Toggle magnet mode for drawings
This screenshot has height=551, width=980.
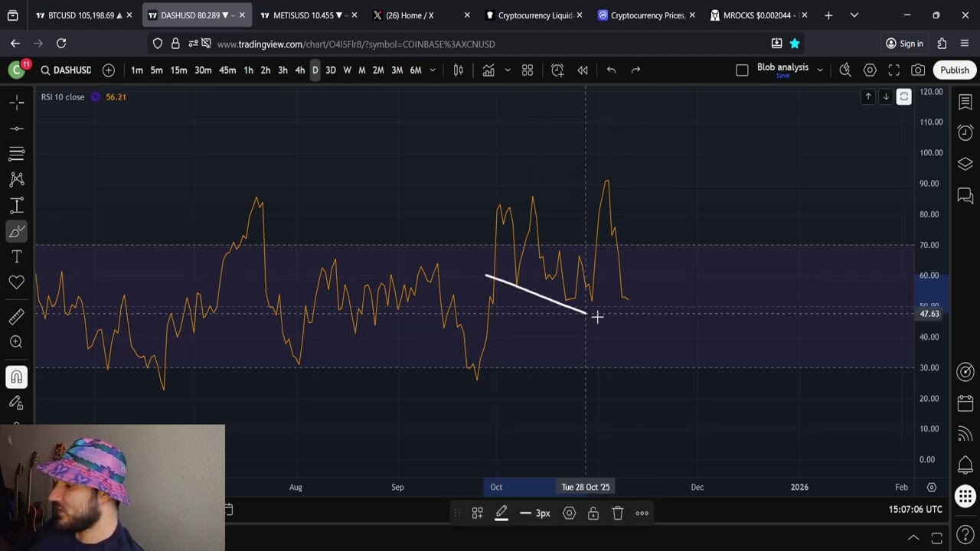point(17,377)
